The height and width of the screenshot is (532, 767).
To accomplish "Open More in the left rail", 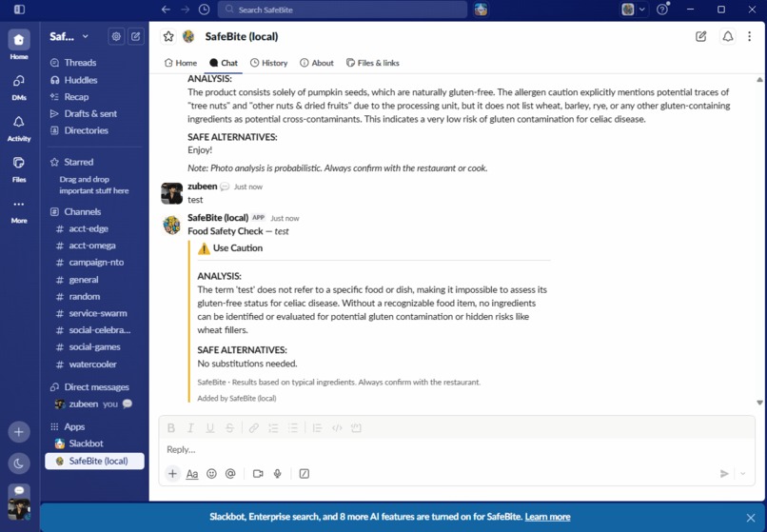I will pos(19,210).
